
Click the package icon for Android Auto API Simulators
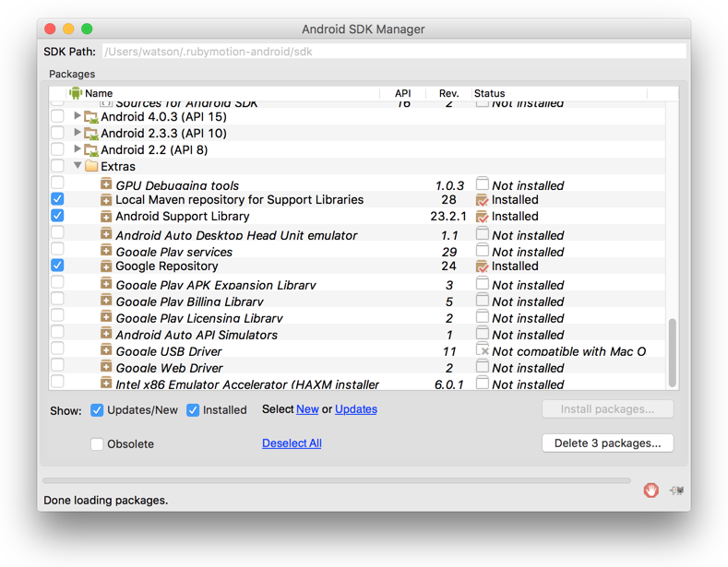click(106, 333)
